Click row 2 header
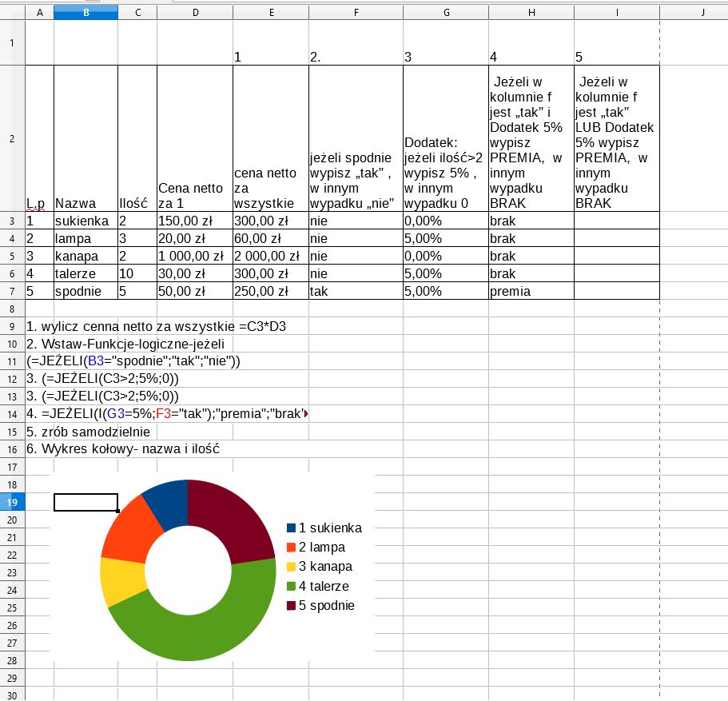The image size is (728, 701). (x=12, y=138)
